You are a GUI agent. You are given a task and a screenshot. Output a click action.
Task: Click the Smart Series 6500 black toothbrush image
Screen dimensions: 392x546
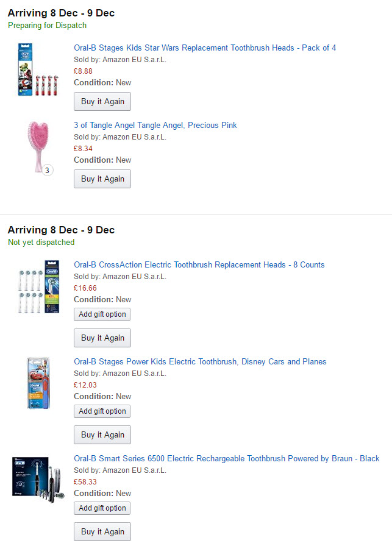(x=38, y=480)
